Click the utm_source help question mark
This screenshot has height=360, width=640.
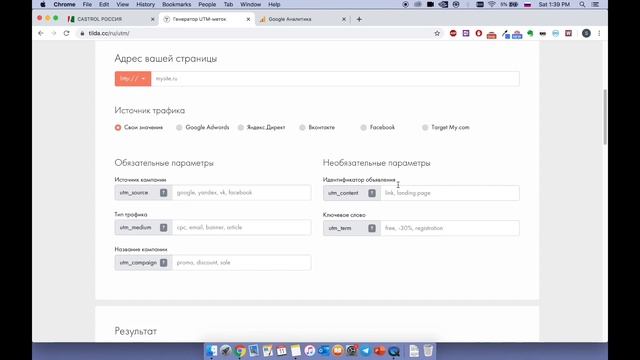(163, 193)
